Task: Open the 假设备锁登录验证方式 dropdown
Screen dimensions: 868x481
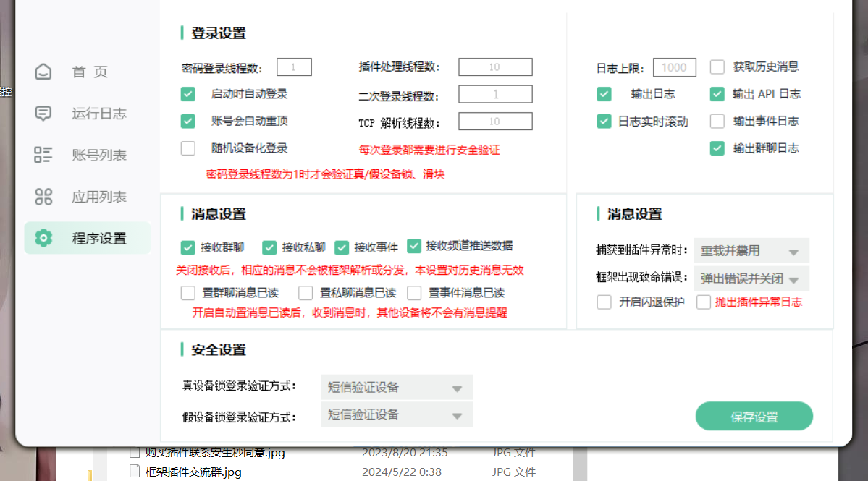Action: pyautogui.click(x=396, y=414)
